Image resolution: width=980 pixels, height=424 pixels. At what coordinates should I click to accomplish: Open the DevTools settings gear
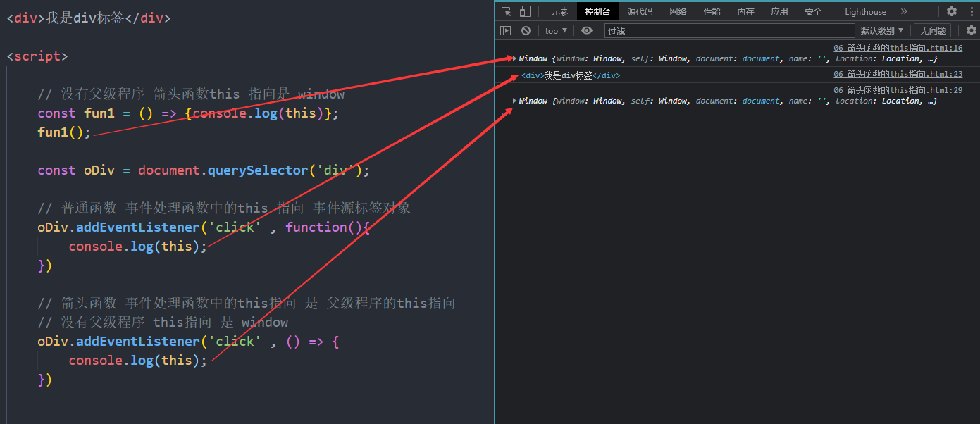point(951,11)
